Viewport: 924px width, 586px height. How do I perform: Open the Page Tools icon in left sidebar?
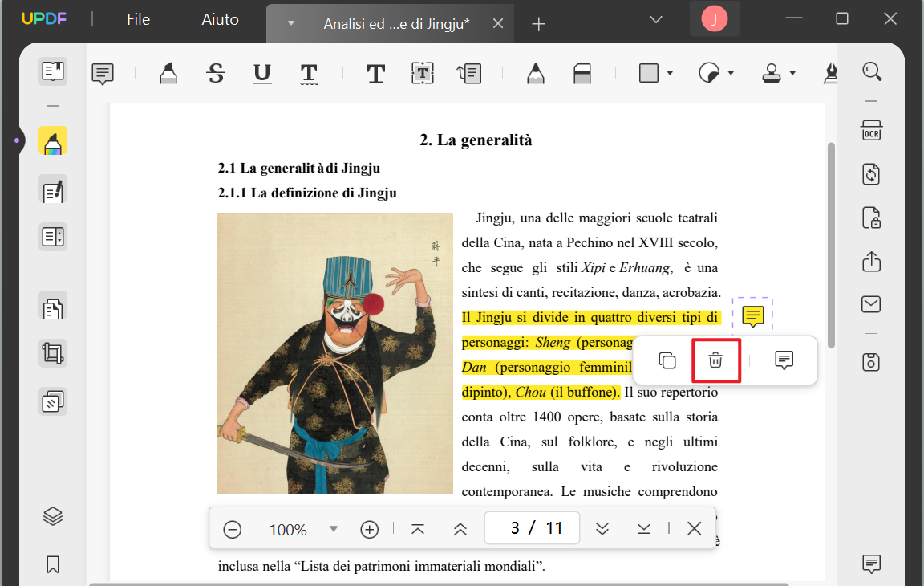tap(53, 307)
